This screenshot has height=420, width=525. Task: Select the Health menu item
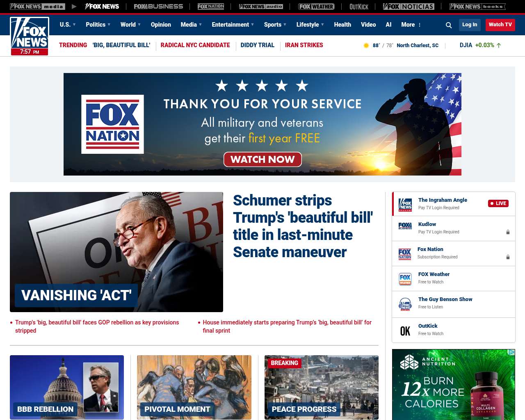[342, 25]
